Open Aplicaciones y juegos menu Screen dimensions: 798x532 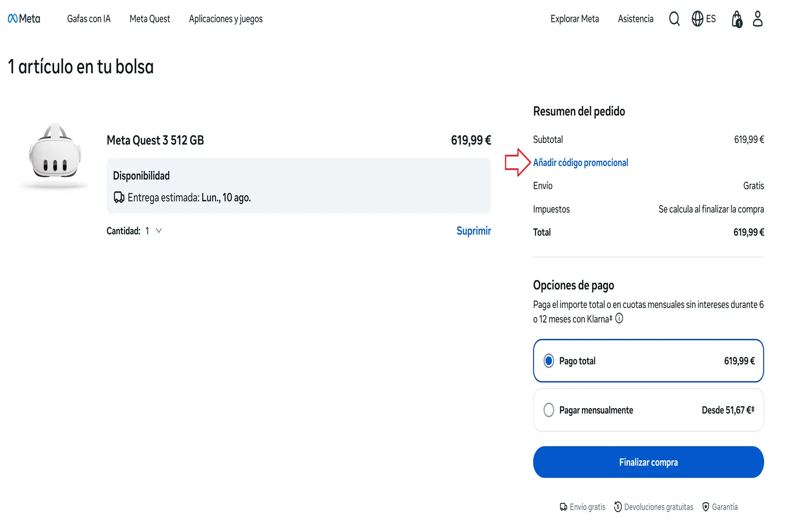[x=226, y=19]
